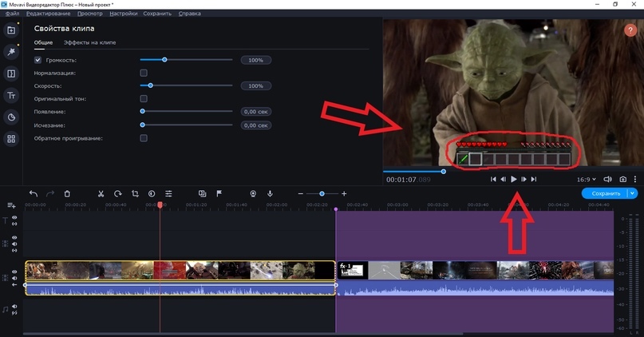Open the Файл menu
Viewport: 644px width, 337px height.
click(x=12, y=14)
